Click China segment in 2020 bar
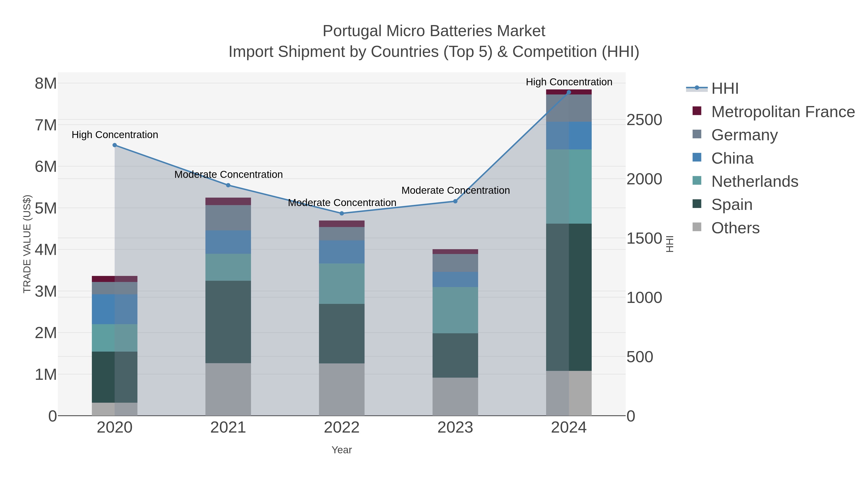Image resolution: width=868 pixels, height=488 pixels. (115, 309)
